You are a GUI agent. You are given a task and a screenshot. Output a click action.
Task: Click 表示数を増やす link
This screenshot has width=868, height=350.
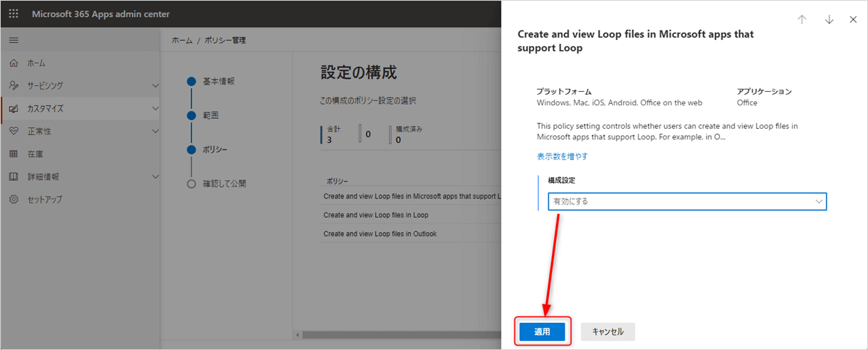coord(563,157)
